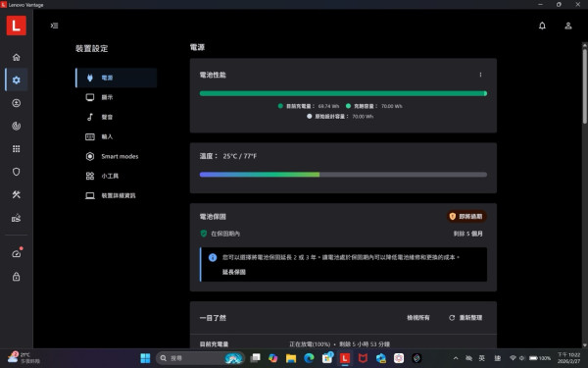Open the three-dot menu on 電池性能 card

(480, 75)
